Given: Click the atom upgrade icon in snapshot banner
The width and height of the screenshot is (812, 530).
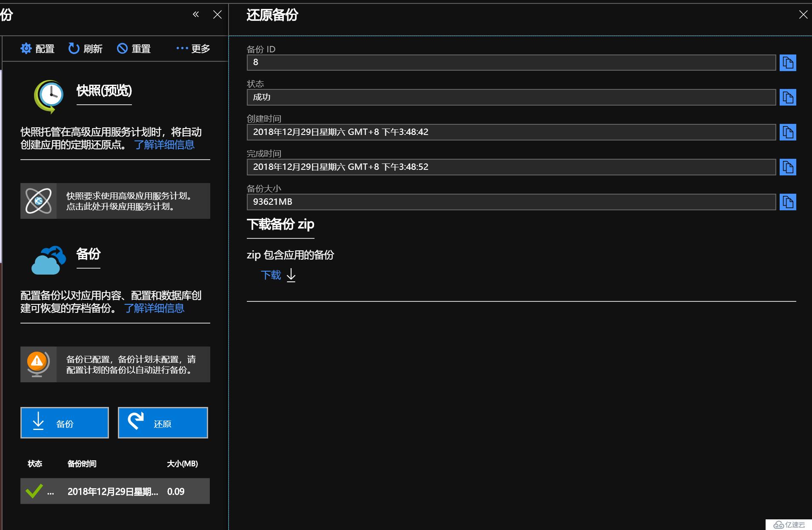Looking at the screenshot, I should tap(38, 201).
